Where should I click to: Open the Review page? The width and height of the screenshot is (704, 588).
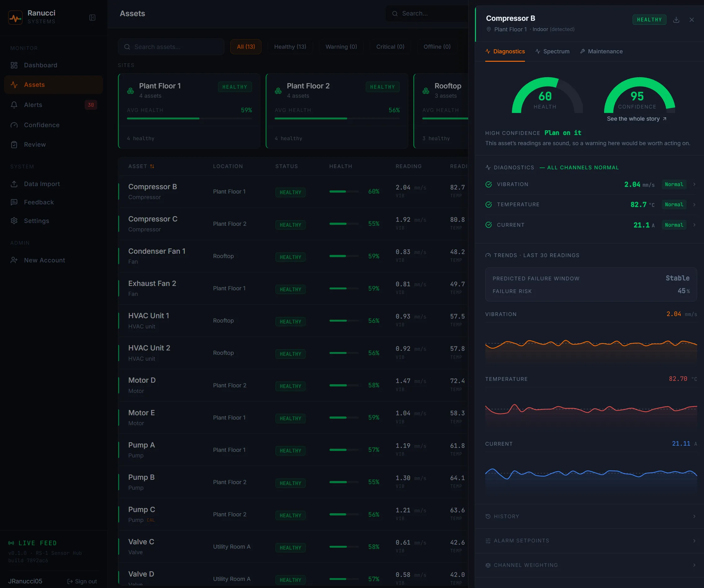pos(53,145)
